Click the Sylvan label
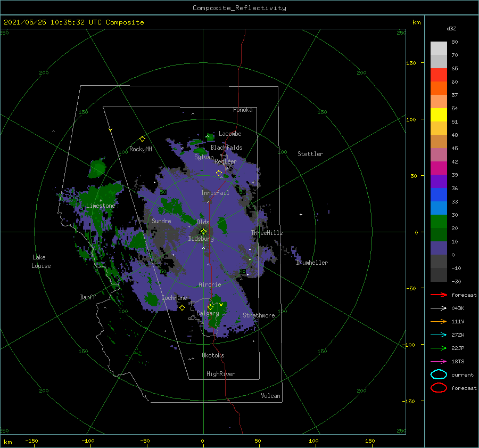Viewport: 479px width, 448px height. click(204, 157)
